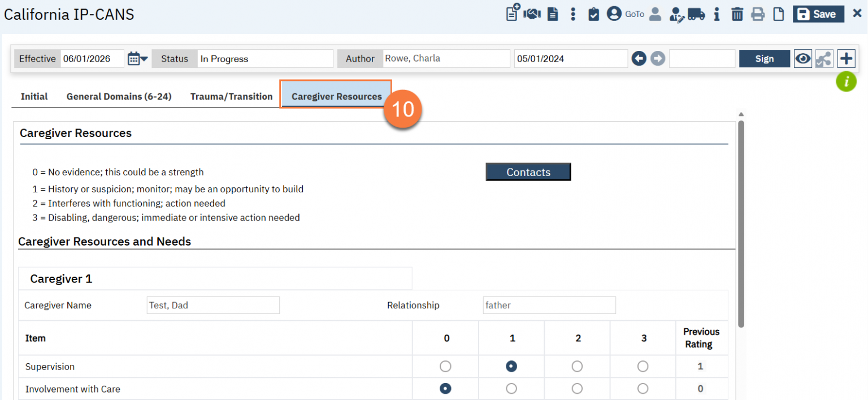Click the vertical scrollbar of the form
The image size is (868, 400).
click(741, 223)
